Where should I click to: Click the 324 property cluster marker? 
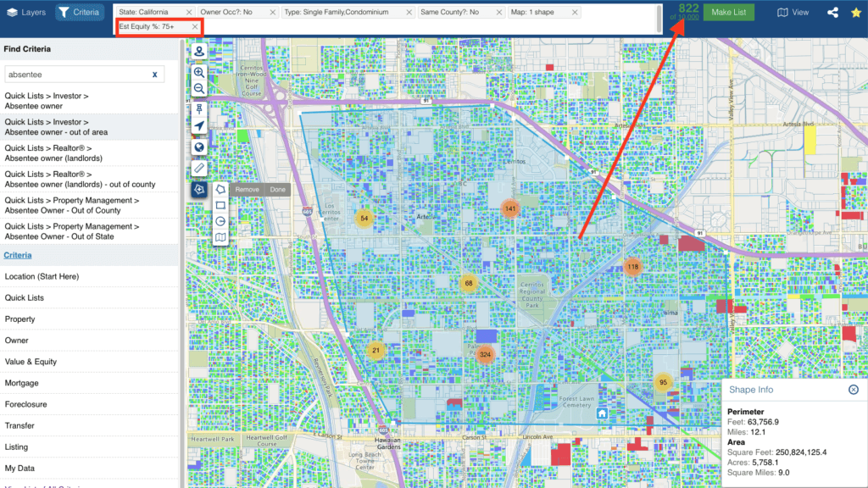click(485, 355)
